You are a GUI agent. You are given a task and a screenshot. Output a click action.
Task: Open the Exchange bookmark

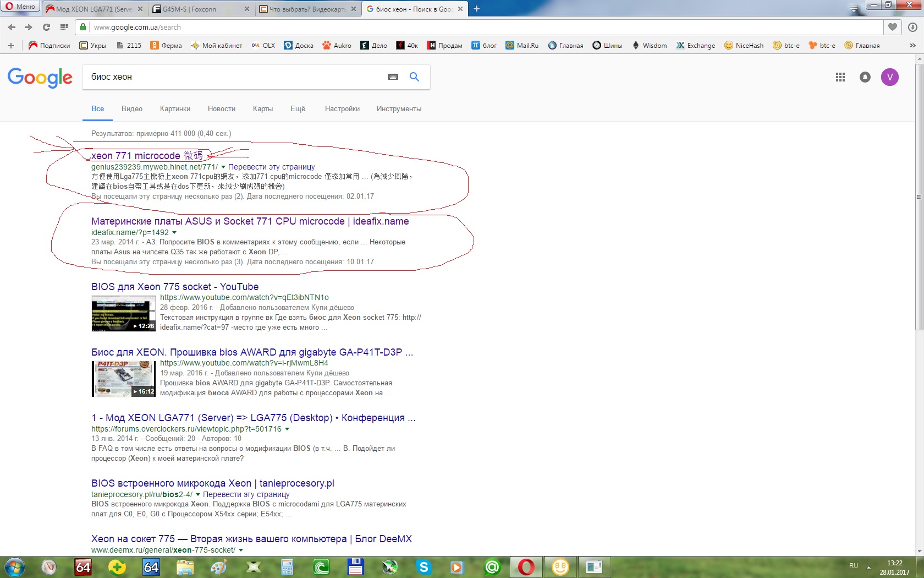coord(696,46)
